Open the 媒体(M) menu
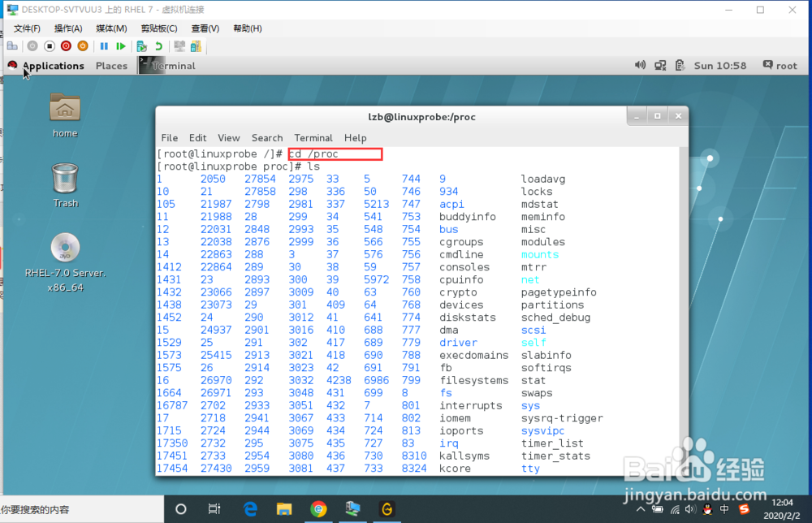812x523 pixels. coord(111,28)
